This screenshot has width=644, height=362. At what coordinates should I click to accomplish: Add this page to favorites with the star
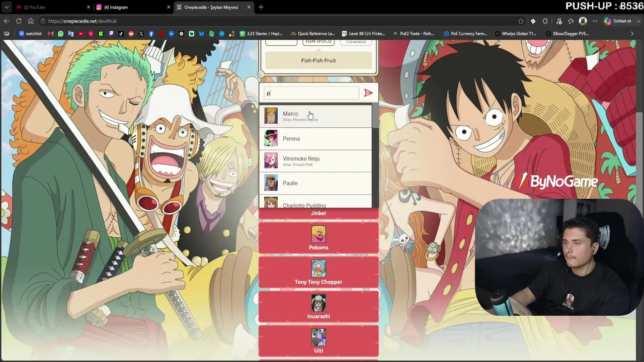(x=521, y=21)
